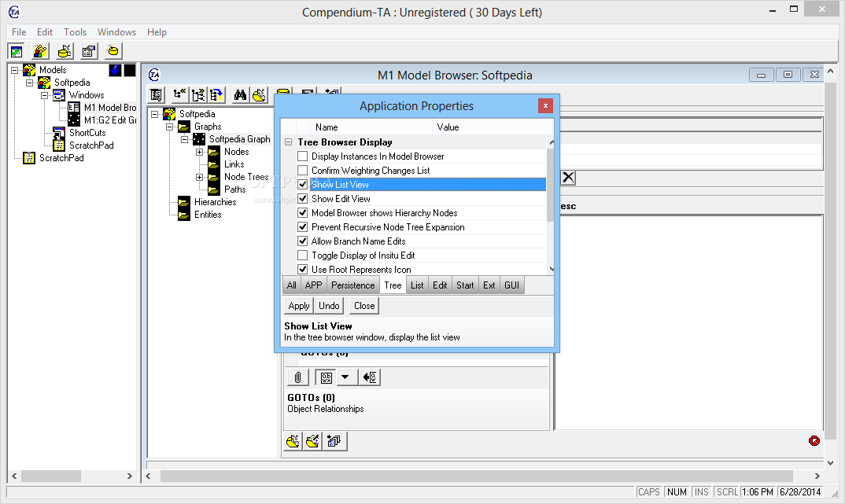Click the document list icon in Model Browser toolbar
Screen dimensions: 845x504
157,95
